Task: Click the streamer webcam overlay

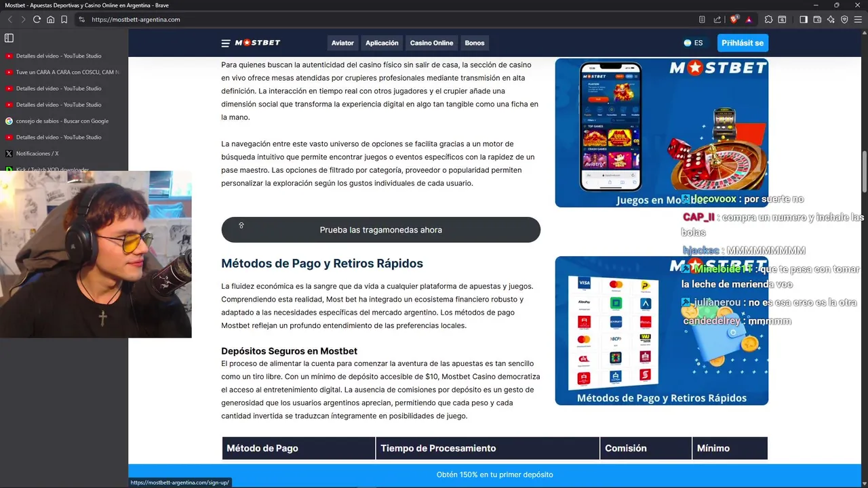Action: (96, 254)
